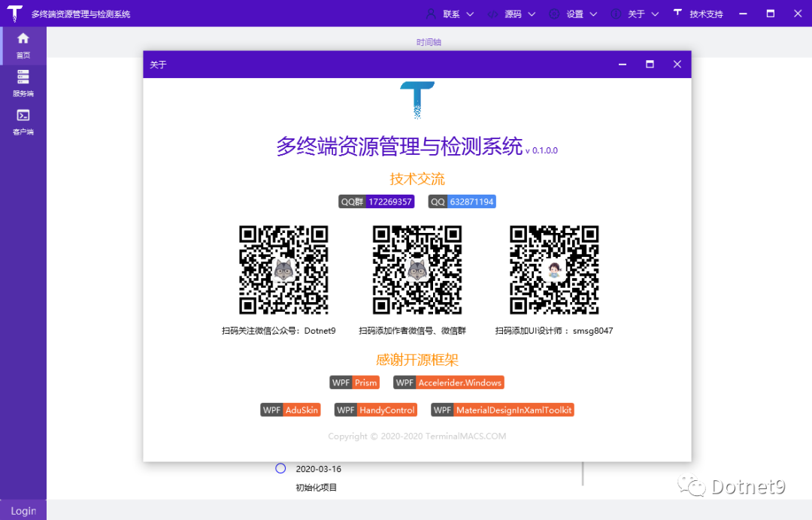Click the 扫码关注微信公众号 Dotnet9 caption
Viewport: 812px width, 520px height.
[x=279, y=331]
